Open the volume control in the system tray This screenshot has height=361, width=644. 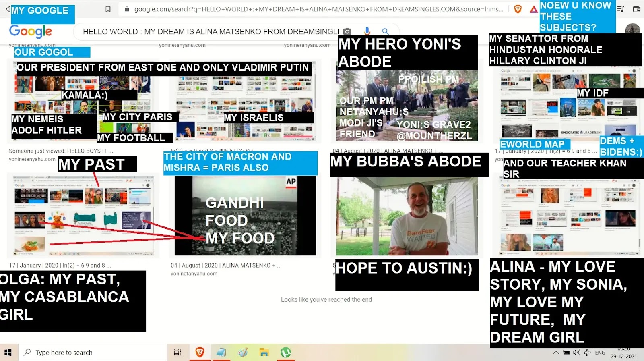coord(577,353)
